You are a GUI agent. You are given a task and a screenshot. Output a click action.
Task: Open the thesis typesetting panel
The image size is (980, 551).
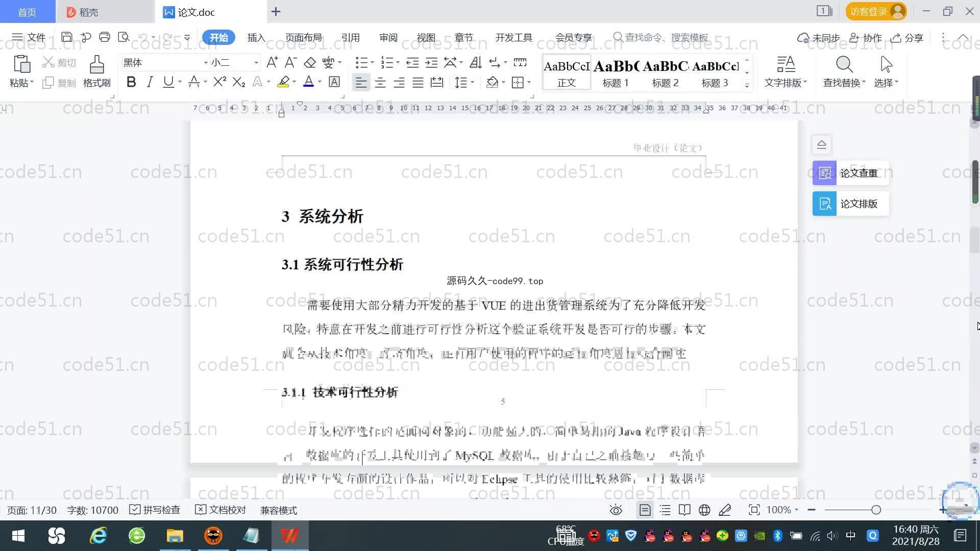click(x=850, y=204)
